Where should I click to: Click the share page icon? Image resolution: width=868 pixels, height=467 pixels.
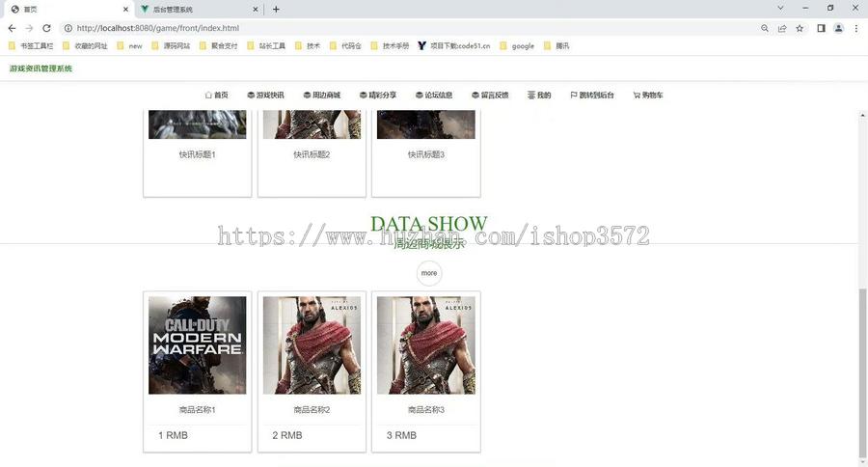click(782, 28)
